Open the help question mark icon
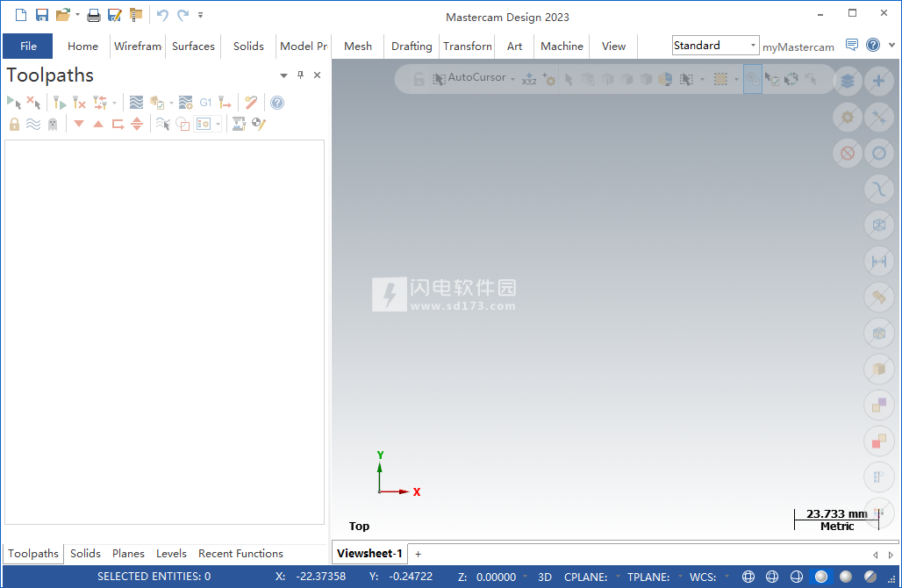The image size is (902, 588). click(x=873, y=45)
